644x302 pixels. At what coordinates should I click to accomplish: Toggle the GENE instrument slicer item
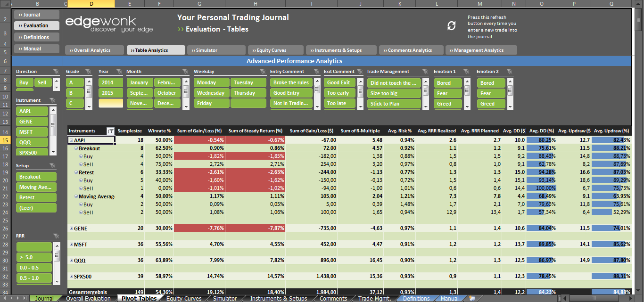point(32,122)
